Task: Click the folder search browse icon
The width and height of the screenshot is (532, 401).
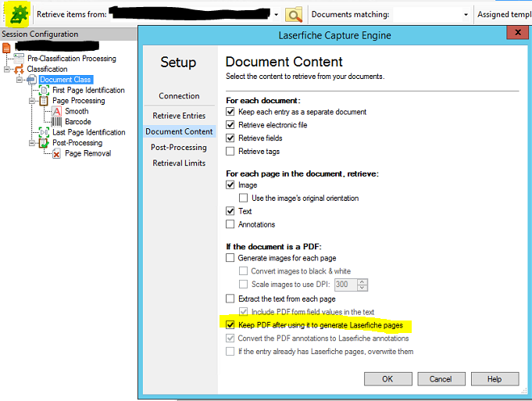Action: [294, 14]
